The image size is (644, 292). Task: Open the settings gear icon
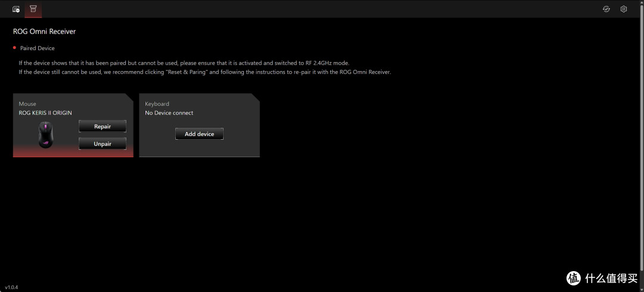click(624, 9)
